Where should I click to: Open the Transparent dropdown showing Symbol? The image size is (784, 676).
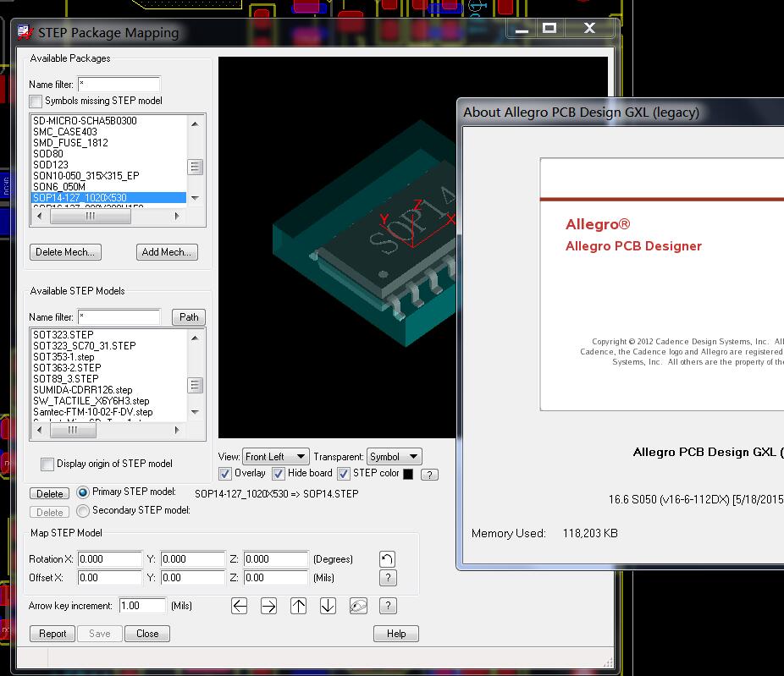[x=394, y=457]
